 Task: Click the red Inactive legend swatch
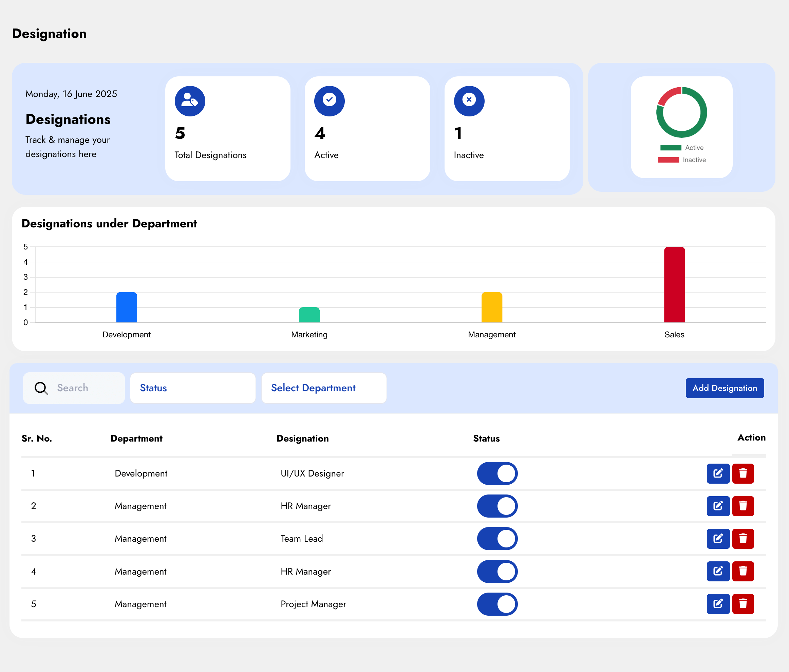click(x=668, y=160)
